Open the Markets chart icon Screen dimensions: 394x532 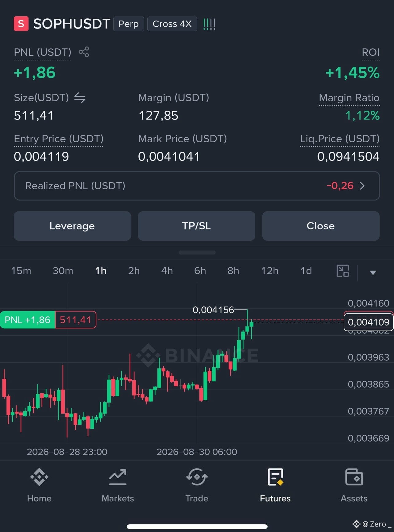(x=118, y=477)
